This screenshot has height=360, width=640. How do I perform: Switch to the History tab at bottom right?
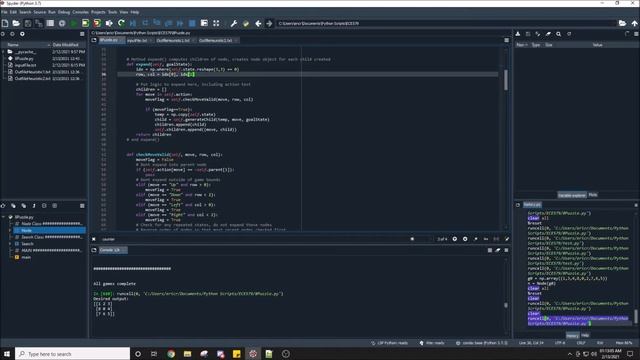click(x=573, y=336)
